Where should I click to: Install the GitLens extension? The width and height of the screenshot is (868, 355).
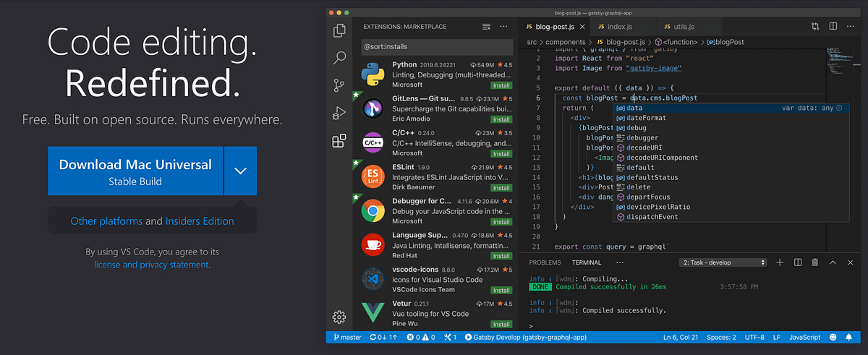pyautogui.click(x=501, y=119)
